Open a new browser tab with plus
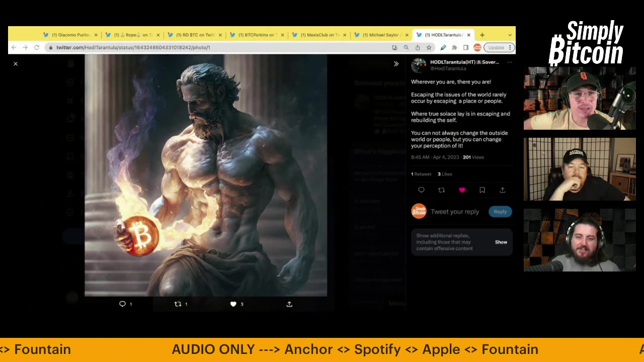 [482, 35]
